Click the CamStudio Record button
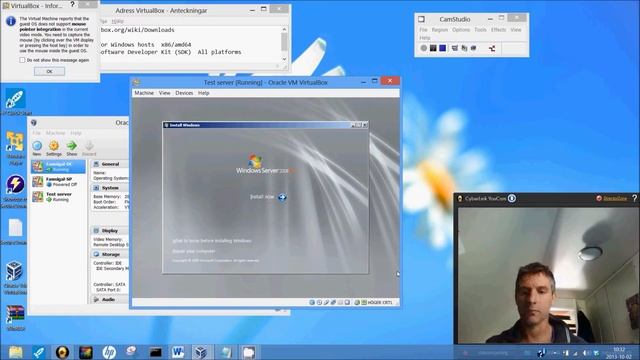This screenshot has height=360, width=640. (424, 48)
